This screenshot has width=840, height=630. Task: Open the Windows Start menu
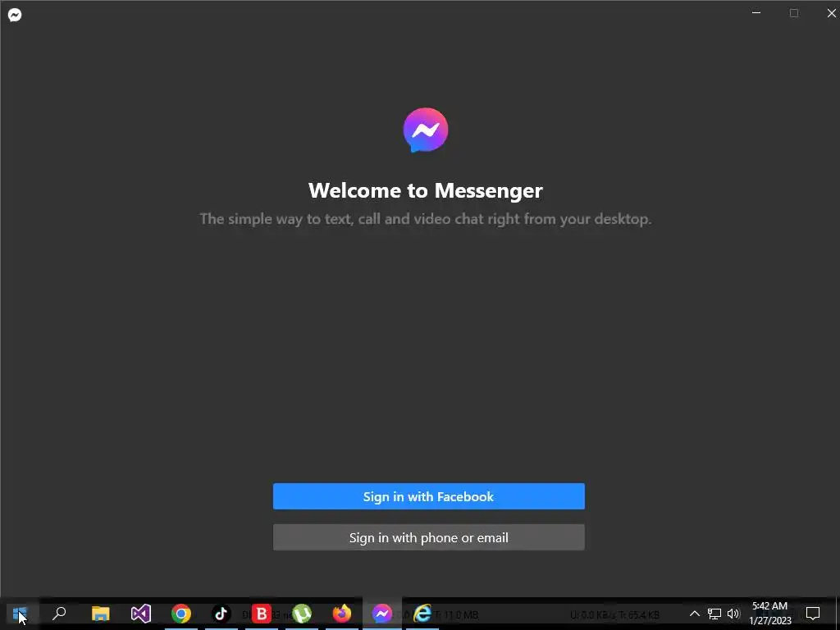tap(20, 614)
